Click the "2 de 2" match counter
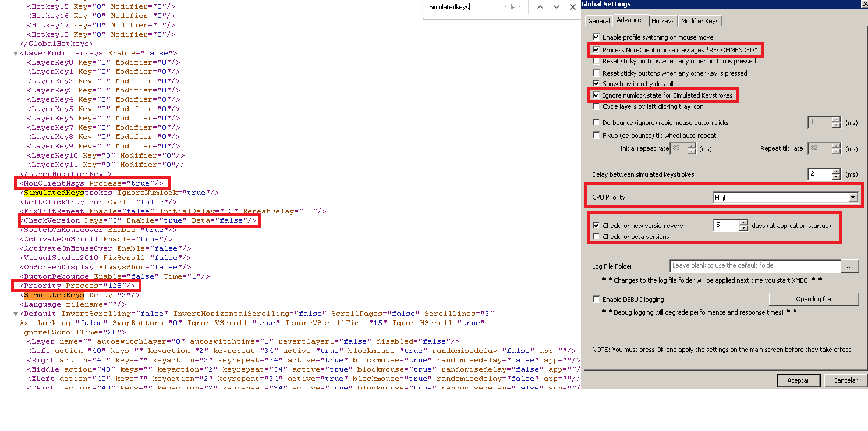Viewport: 868px width, 431px height. point(512,7)
